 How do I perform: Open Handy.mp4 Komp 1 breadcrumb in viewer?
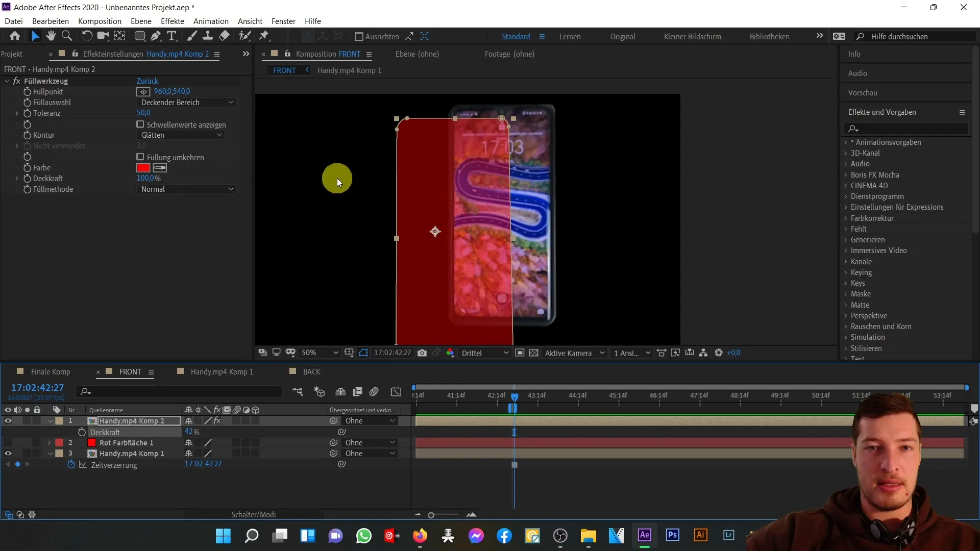coord(349,70)
